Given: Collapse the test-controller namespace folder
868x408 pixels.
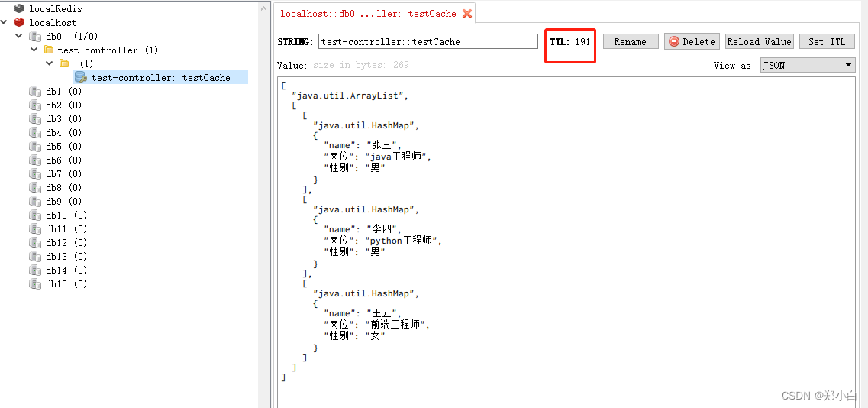Looking at the screenshot, I should coord(34,50).
